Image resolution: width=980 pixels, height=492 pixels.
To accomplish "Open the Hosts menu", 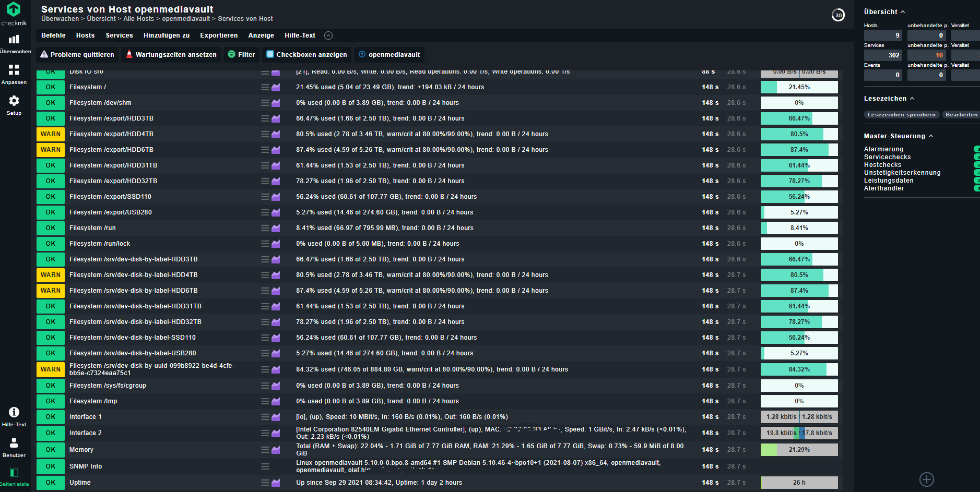I will (x=85, y=35).
